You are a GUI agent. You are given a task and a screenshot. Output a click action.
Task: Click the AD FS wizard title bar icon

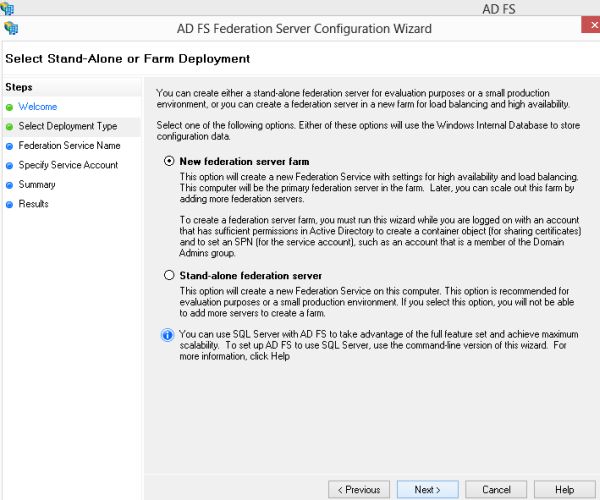[14, 29]
